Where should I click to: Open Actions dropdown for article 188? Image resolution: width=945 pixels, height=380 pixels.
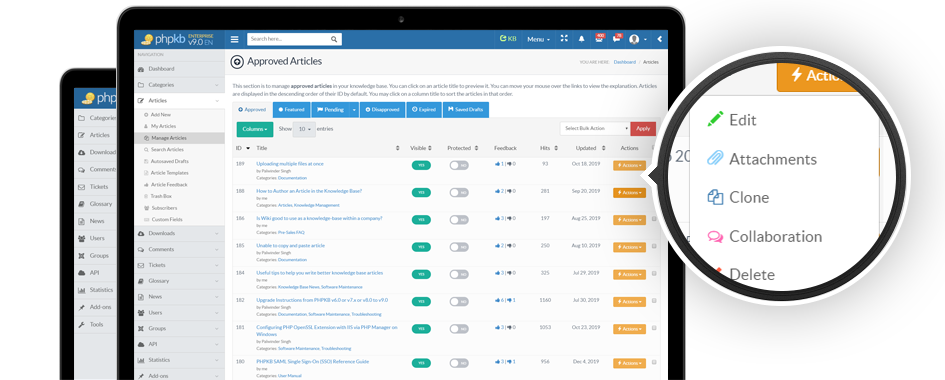tap(629, 193)
